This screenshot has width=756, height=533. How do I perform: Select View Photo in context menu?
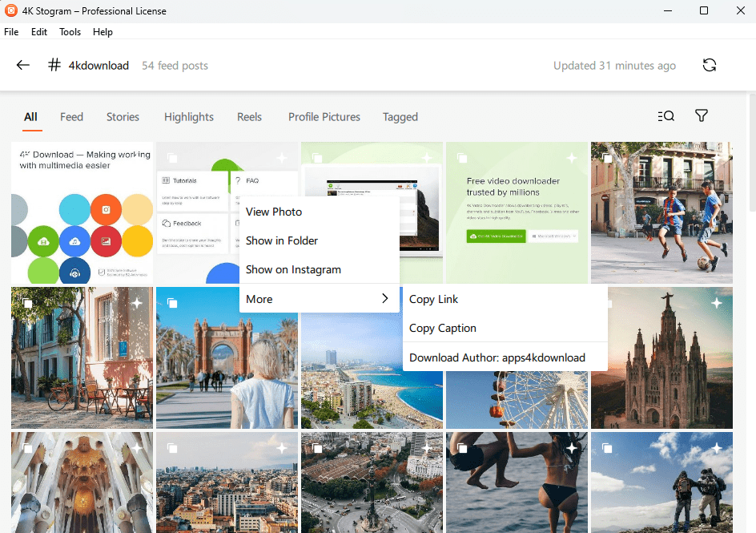tap(320, 212)
